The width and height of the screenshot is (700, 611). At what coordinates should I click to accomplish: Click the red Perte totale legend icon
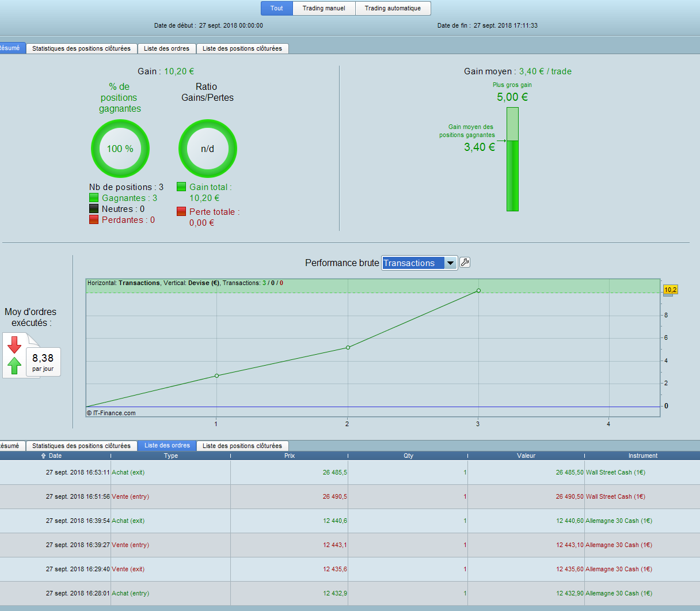click(181, 212)
